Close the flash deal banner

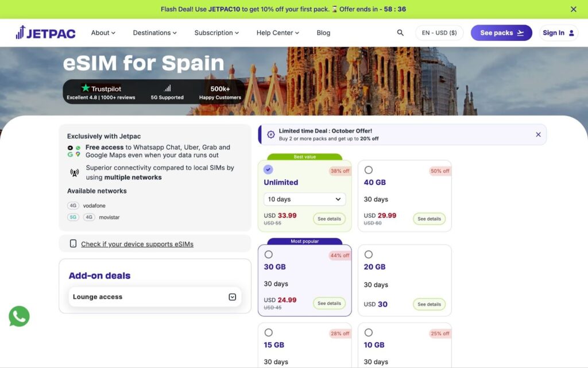pyautogui.click(x=574, y=9)
